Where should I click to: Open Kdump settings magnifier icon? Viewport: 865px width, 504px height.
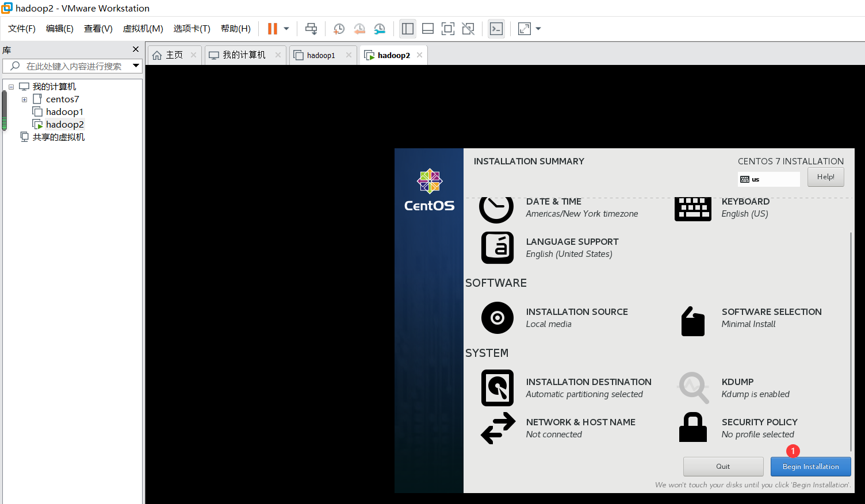coord(694,388)
